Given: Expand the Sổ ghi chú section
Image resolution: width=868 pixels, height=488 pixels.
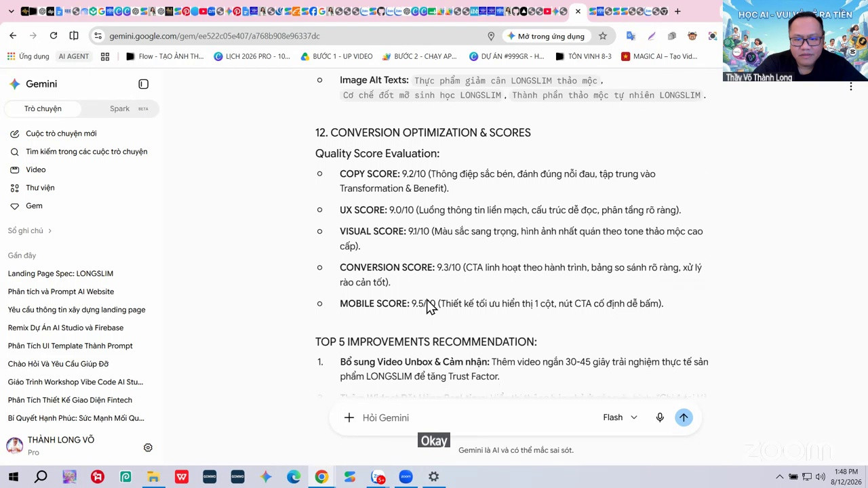Looking at the screenshot, I should click(x=30, y=230).
